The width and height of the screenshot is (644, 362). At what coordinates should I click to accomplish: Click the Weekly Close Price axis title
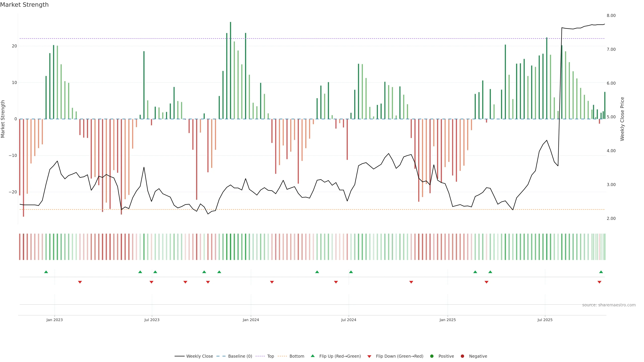pos(622,119)
